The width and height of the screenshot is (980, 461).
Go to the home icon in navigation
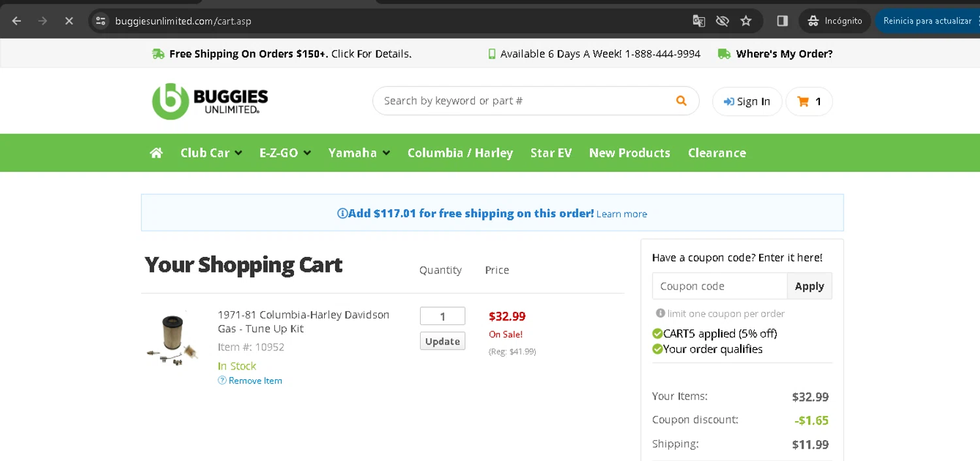156,153
